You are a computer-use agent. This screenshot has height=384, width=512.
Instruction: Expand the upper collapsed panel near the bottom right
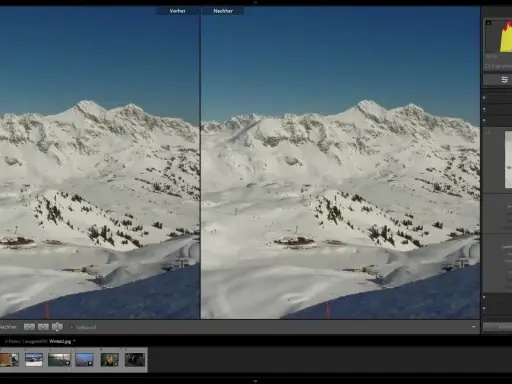pos(484,297)
